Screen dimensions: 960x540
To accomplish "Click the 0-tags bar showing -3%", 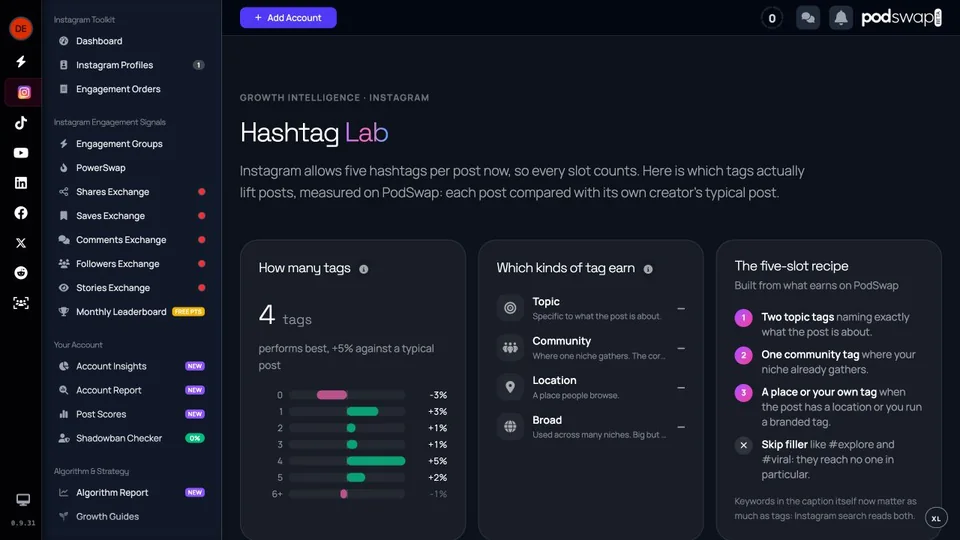I will click(332, 395).
